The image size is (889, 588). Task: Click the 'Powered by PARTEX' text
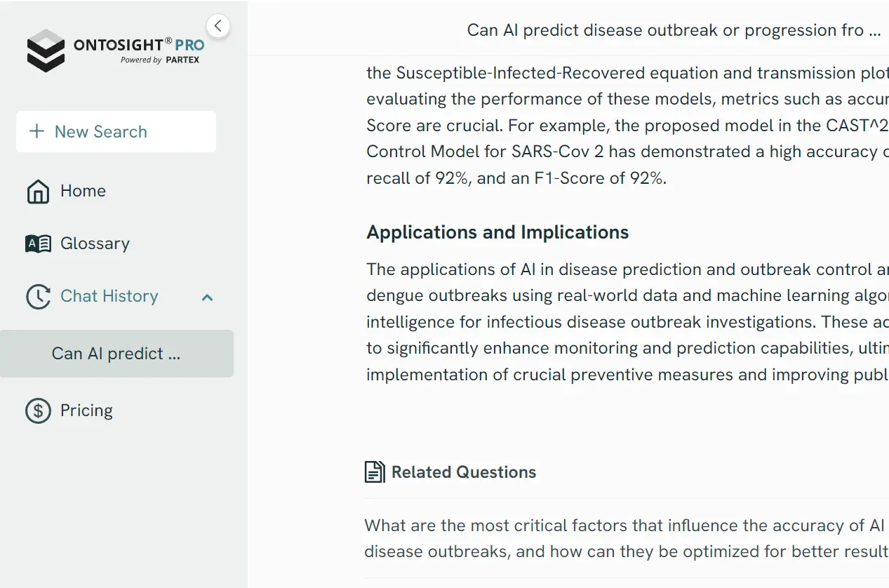[x=160, y=60]
